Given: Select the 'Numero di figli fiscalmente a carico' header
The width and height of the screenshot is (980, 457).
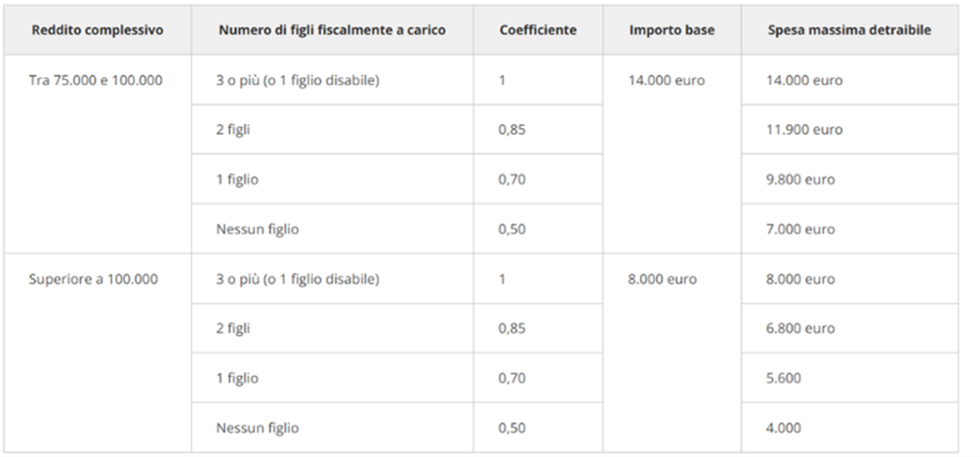Looking at the screenshot, I should pyautogui.click(x=332, y=30).
